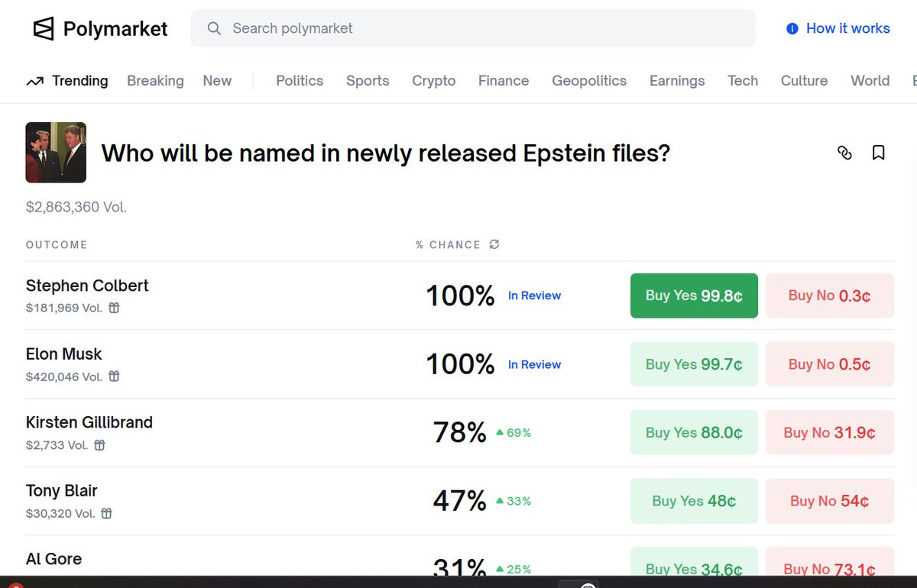Click the $181,969 Vol. value
This screenshot has width=917, height=588.
tap(64, 308)
